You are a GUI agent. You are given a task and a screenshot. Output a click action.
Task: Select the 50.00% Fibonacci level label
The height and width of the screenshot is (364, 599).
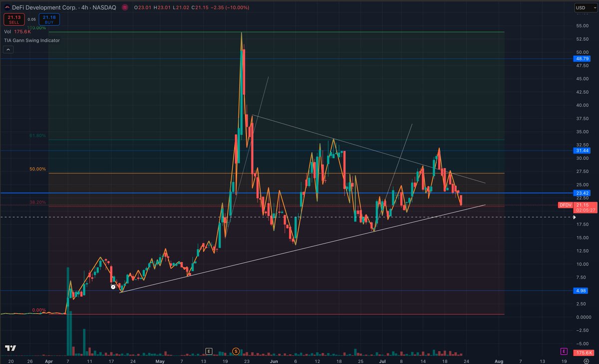point(38,169)
